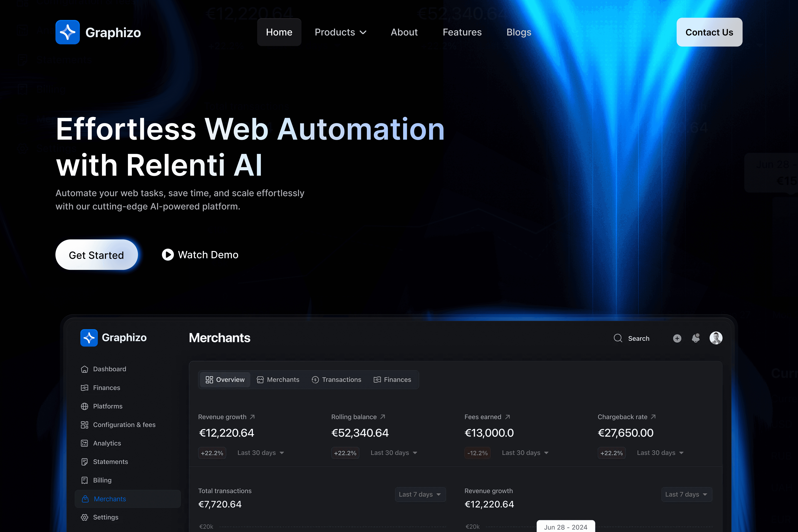The image size is (798, 532).
Task: Click the Graphizo logo icon in header
Action: (x=67, y=32)
